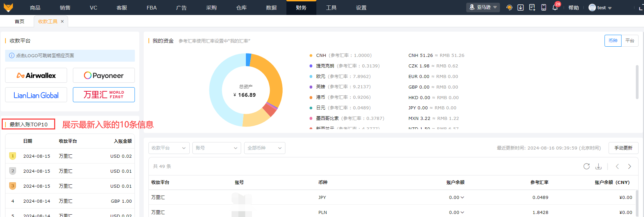644x217 pixels.
Task: Expand the 账号 filter dropdown
Action: tap(217, 148)
